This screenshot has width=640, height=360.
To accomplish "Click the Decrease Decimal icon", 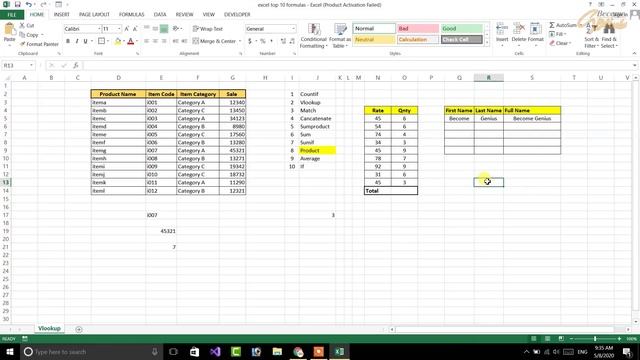I will tap(292, 41).
